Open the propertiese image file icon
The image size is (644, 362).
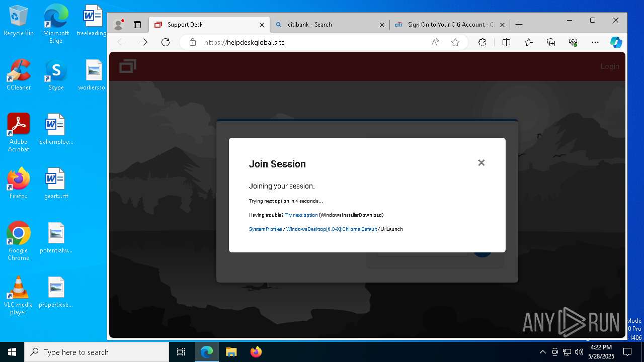[x=56, y=292]
